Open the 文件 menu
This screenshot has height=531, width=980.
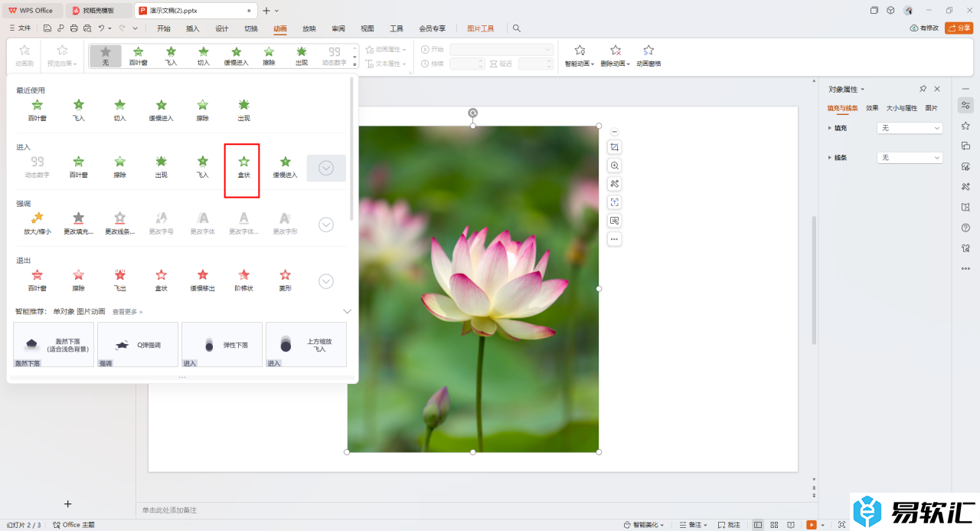pyautogui.click(x=20, y=28)
